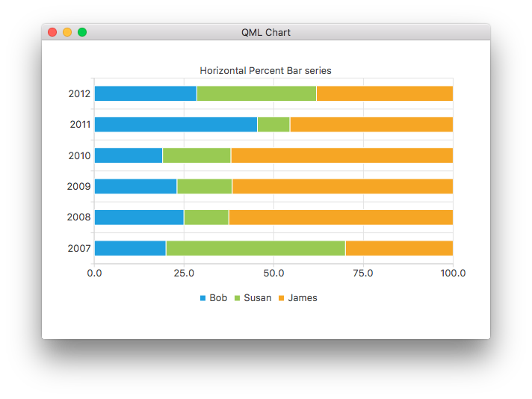Viewport: 532px width, 399px height.
Task: Click the 50.0 x-axis tick label
Action: 273,273
